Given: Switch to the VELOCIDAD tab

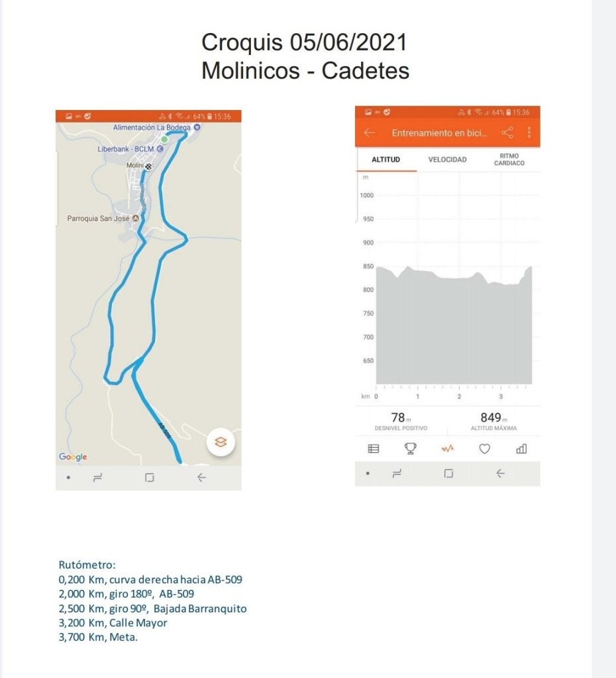Looking at the screenshot, I should [x=447, y=160].
